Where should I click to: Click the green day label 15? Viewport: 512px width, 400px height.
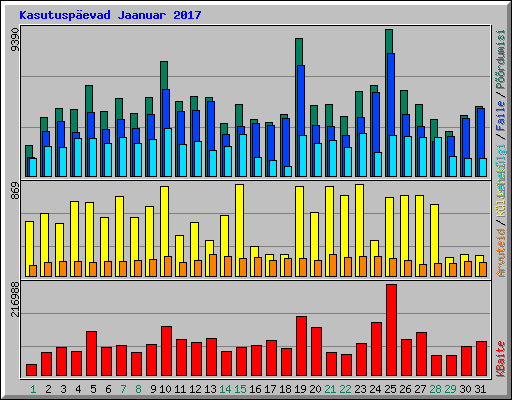click(x=240, y=389)
